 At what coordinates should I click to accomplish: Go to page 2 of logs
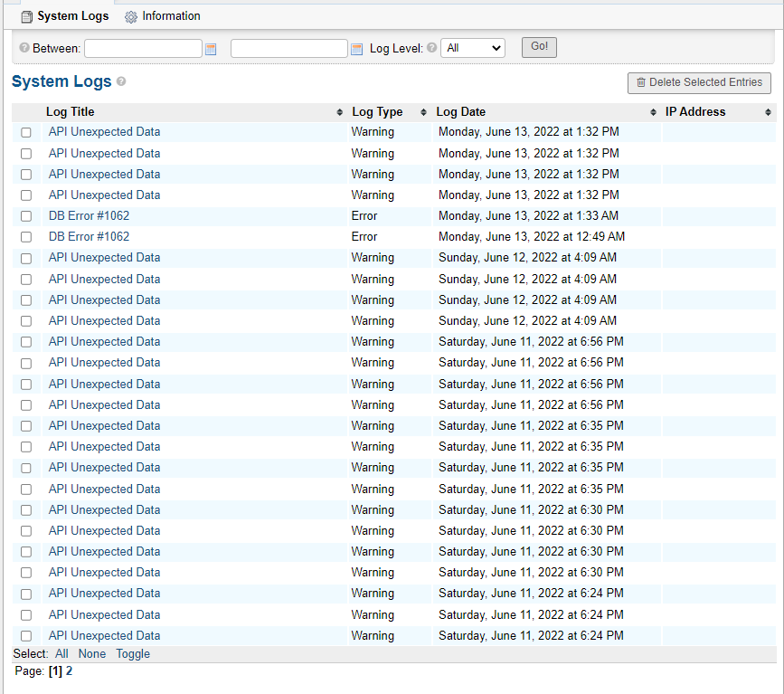[x=69, y=671]
